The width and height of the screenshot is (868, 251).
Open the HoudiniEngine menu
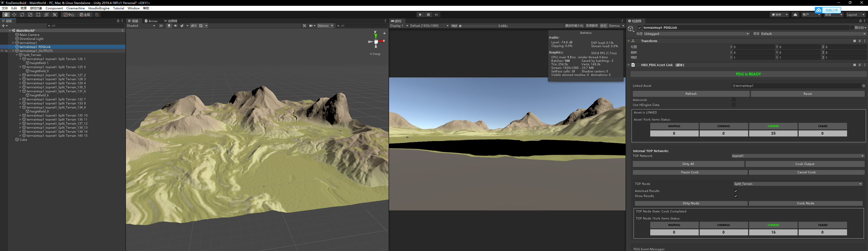(x=99, y=8)
